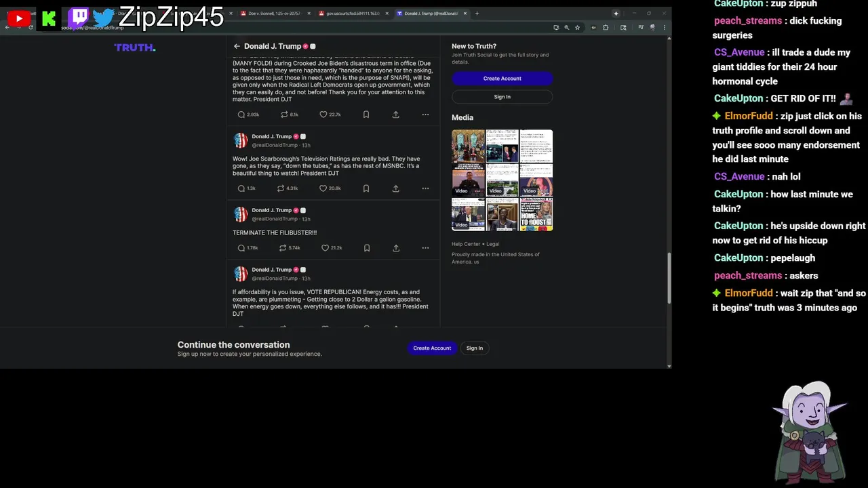868x488 pixels.
Task: Open Media video thumbnail of the police officer
Action: point(468,180)
